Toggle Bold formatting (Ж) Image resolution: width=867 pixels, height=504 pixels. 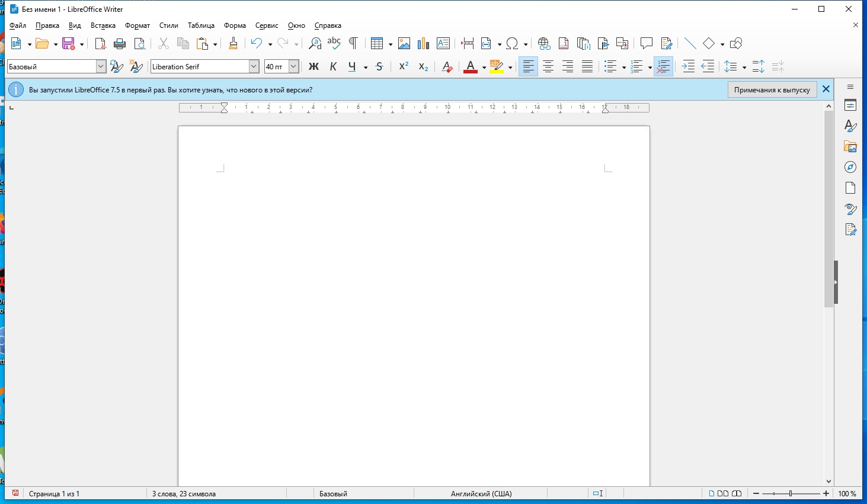click(x=313, y=67)
